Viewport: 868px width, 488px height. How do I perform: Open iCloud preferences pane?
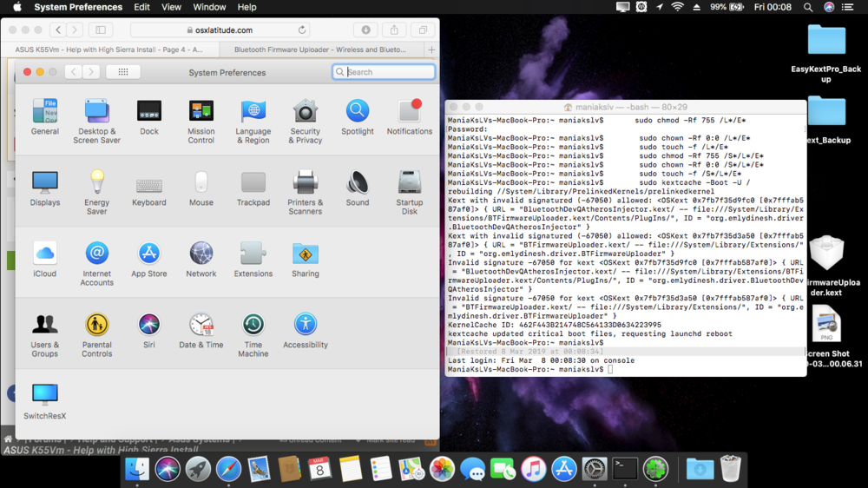coord(45,260)
